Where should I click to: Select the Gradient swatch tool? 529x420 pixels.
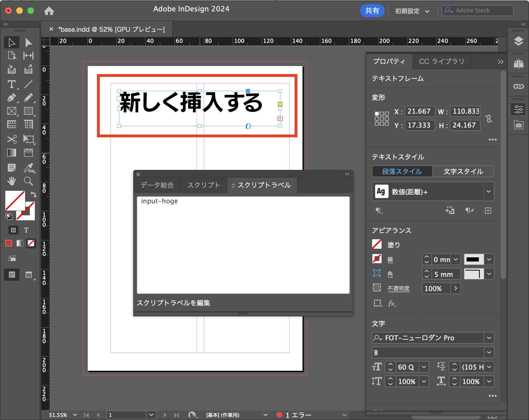coord(11,153)
